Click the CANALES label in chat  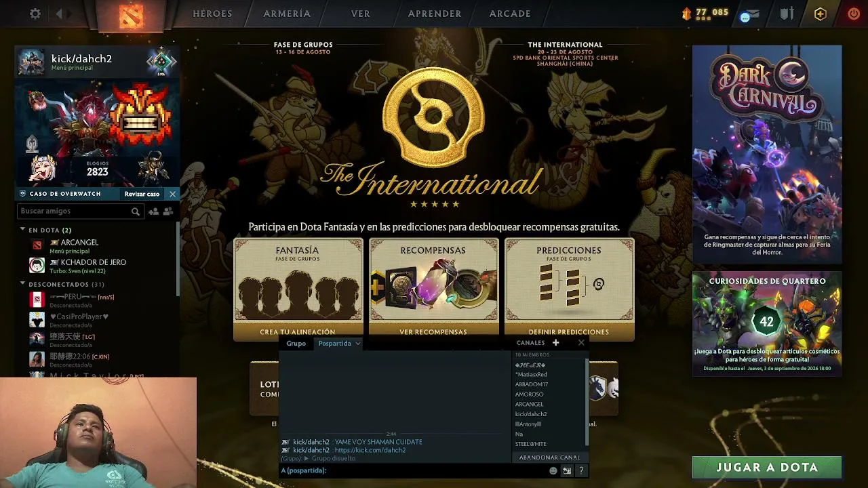(530, 343)
